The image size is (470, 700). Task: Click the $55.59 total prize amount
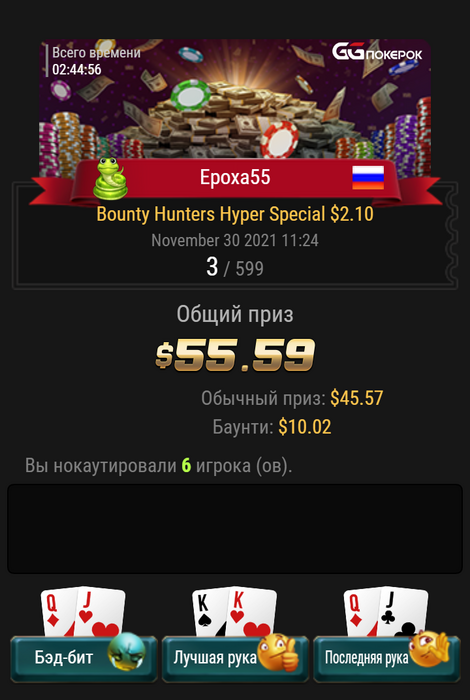click(235, 355)
